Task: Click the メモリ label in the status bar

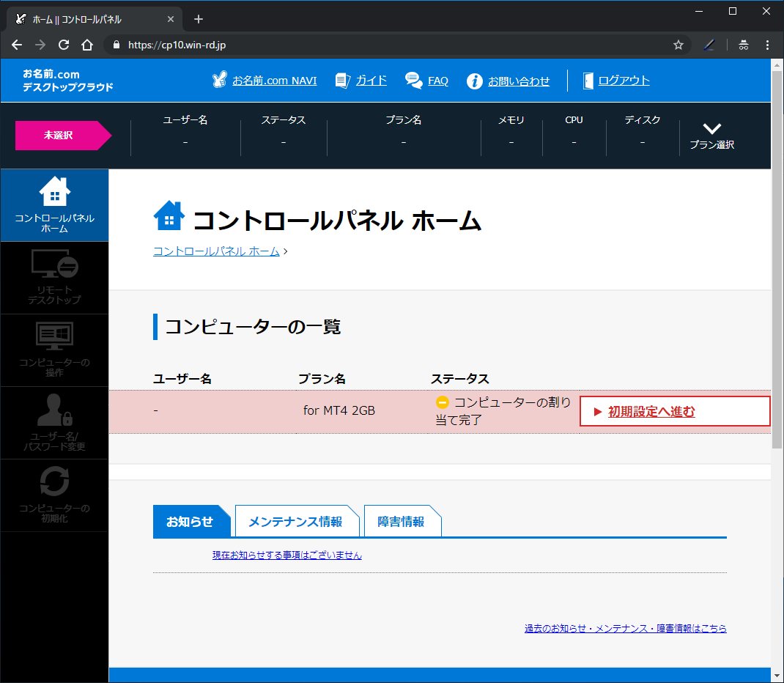Action: [x=511, y=120]
